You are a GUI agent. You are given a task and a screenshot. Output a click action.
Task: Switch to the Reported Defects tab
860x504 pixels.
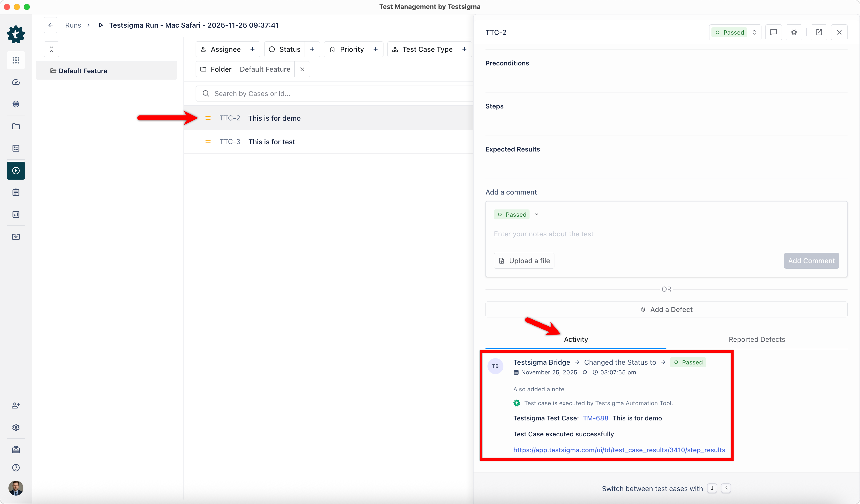coord(756,339)
